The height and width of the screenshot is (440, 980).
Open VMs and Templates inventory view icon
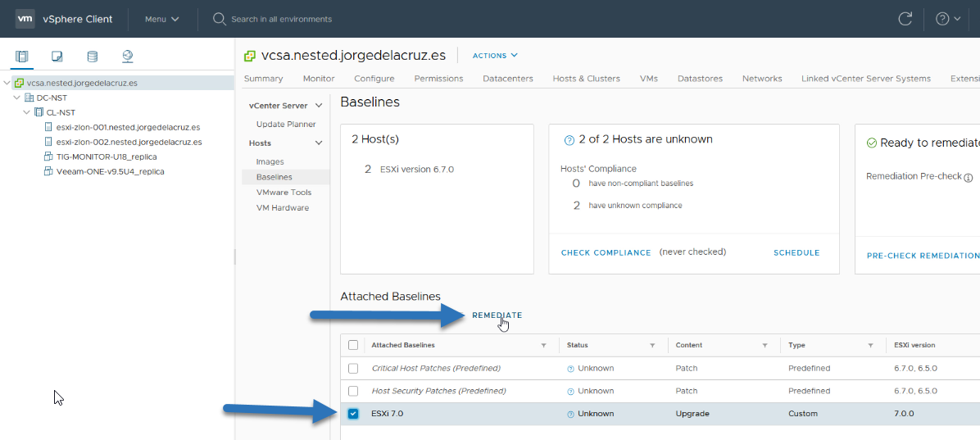57,57
